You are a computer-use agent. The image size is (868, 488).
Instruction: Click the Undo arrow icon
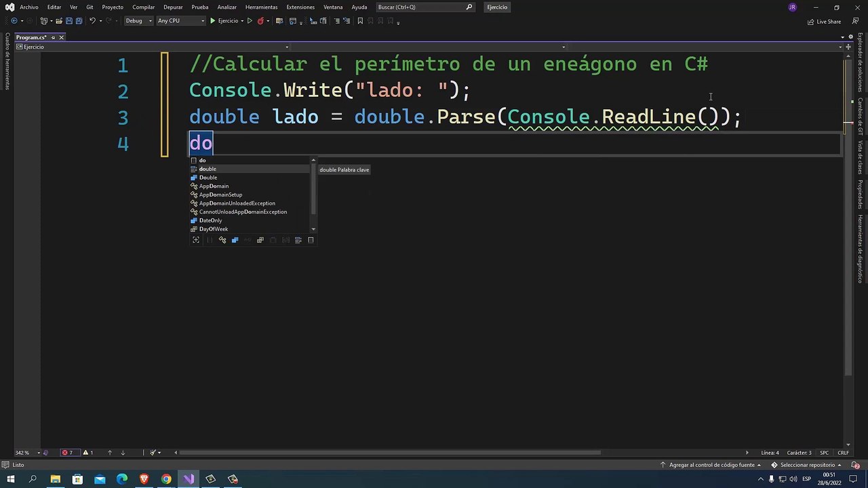click(92, 21)
